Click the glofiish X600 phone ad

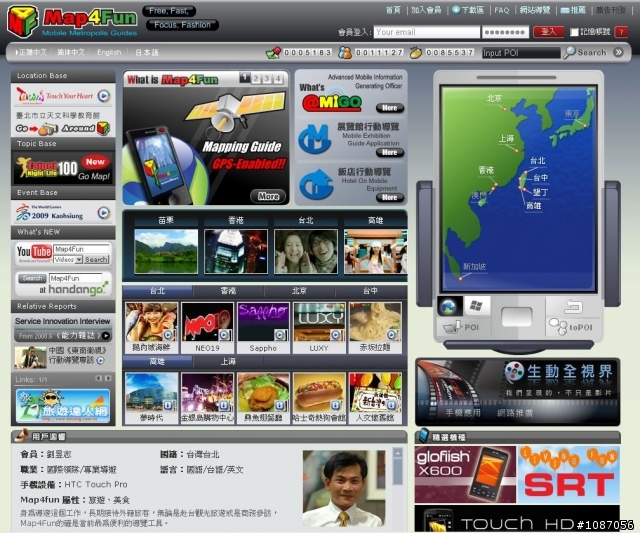[465, 474]
